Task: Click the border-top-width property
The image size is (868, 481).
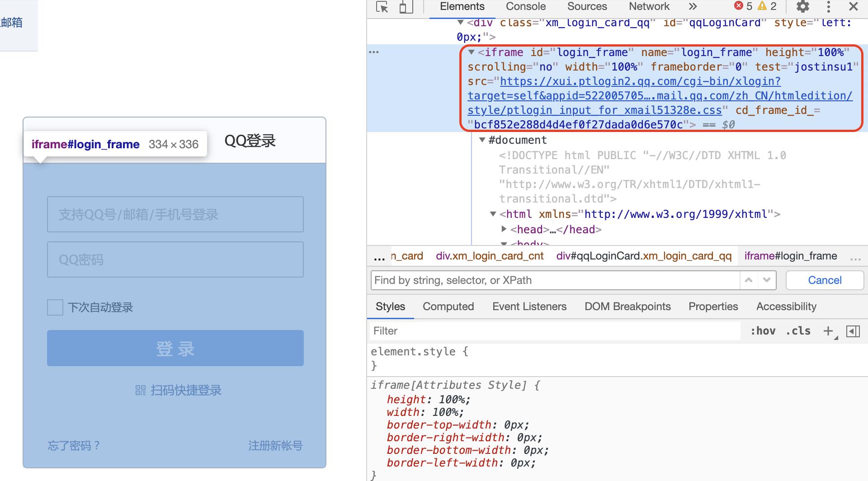Action: coord(439,425)
